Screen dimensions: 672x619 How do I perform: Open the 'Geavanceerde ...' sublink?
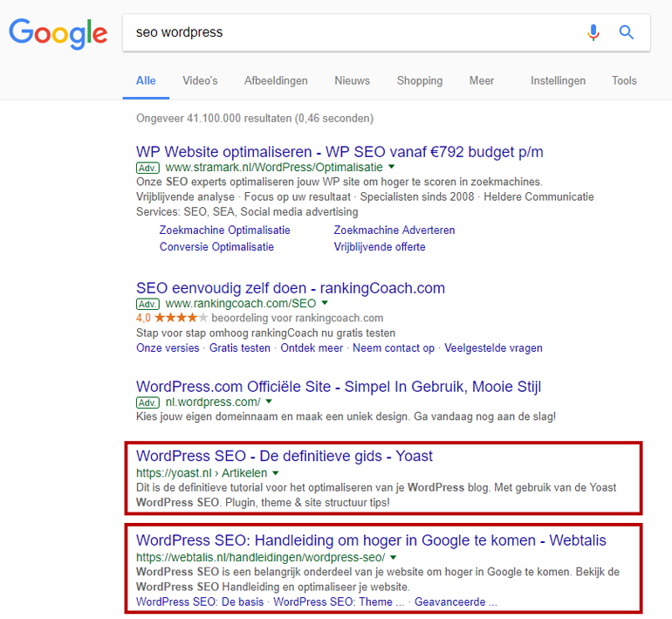[x=456, y=602]
